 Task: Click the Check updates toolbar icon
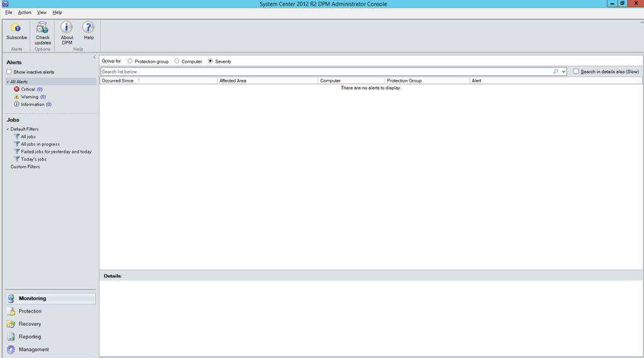pyautogui.click(x=43, y=28)
